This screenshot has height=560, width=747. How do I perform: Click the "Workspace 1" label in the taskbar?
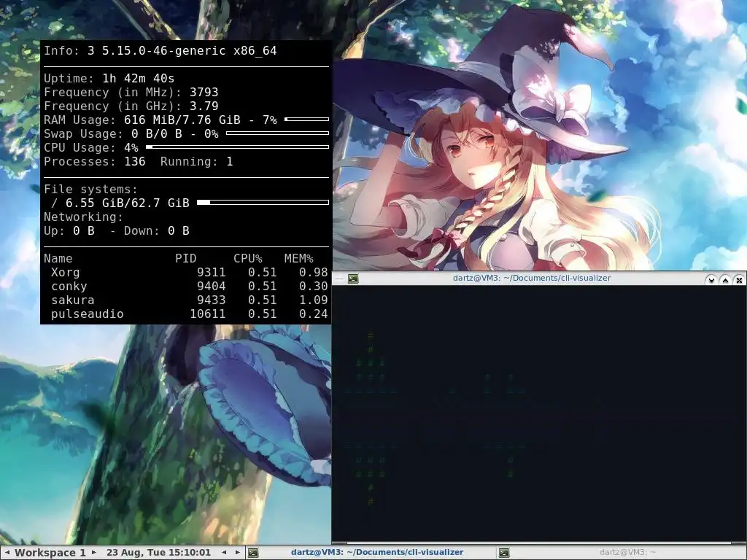pyautogui.click(x=50, y=553)
